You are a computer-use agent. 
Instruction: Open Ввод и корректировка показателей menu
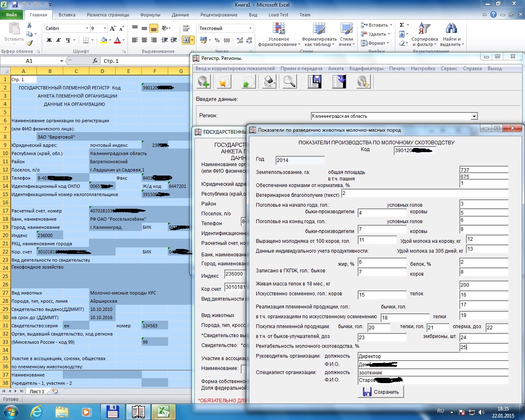[235, 68]
